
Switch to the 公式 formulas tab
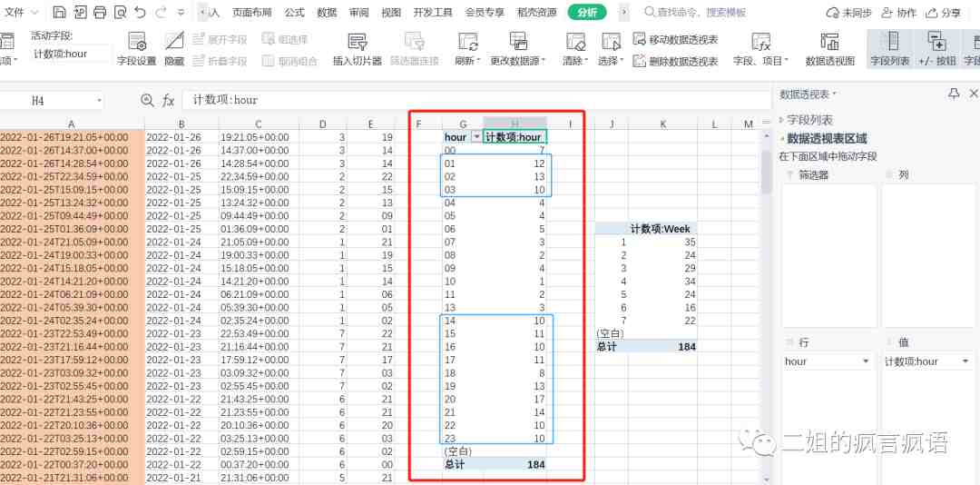tap(294, 12)
